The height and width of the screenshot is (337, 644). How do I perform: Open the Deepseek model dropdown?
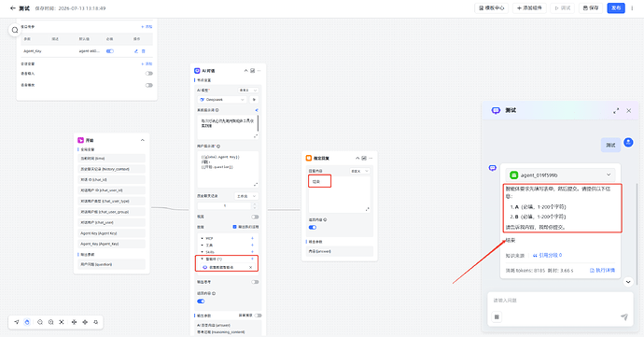tap(222, 100)
